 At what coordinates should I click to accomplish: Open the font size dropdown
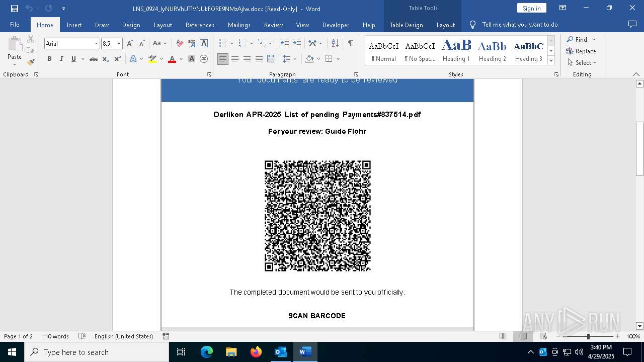point(119,44)
